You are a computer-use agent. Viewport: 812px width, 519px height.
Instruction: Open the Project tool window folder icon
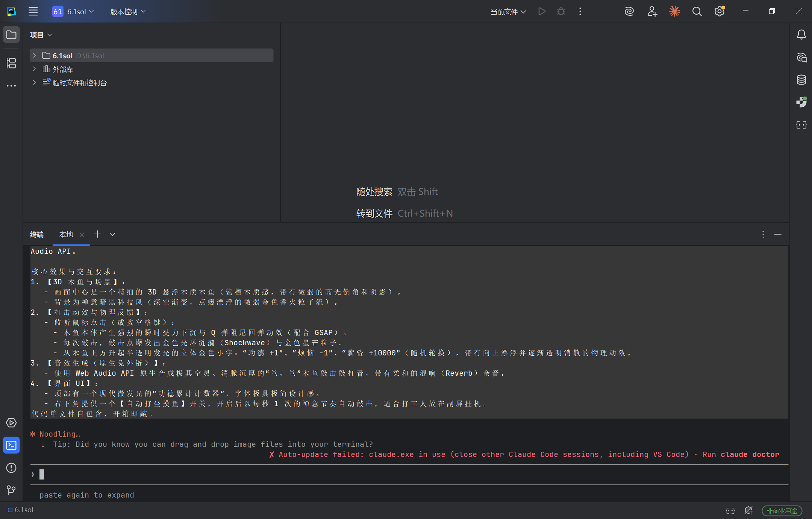[x=11, y=35]
